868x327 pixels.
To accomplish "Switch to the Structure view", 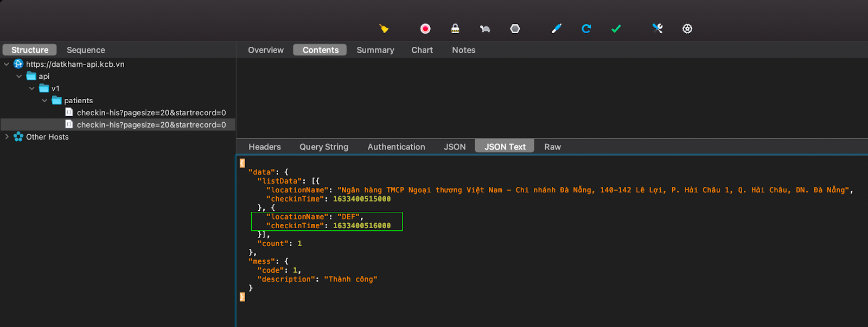I will (30, 50).
